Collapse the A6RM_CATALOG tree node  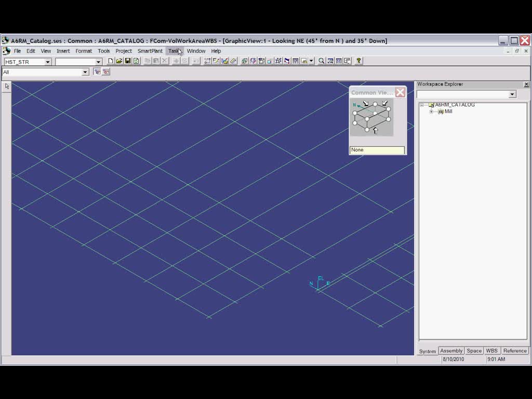[x=422, y=105]
